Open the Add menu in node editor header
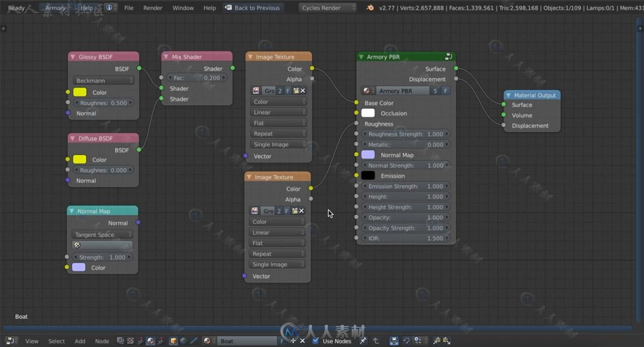644x347 pixels. click(x=80, y=341)
